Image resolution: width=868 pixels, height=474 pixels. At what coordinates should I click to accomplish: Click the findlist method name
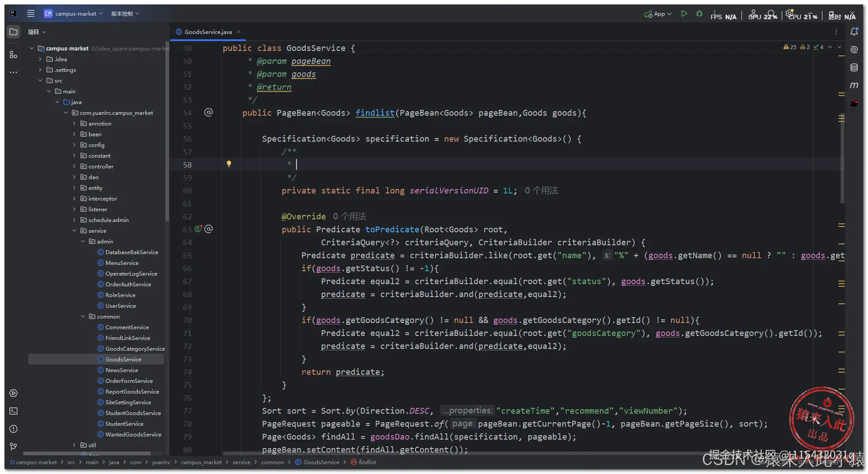[x=375, y=113]
